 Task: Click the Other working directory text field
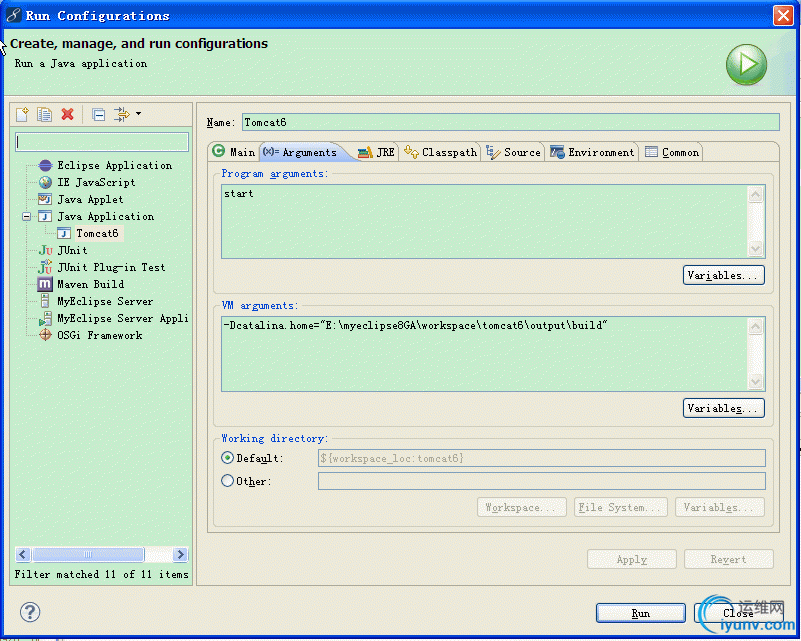tap(541, 481)
